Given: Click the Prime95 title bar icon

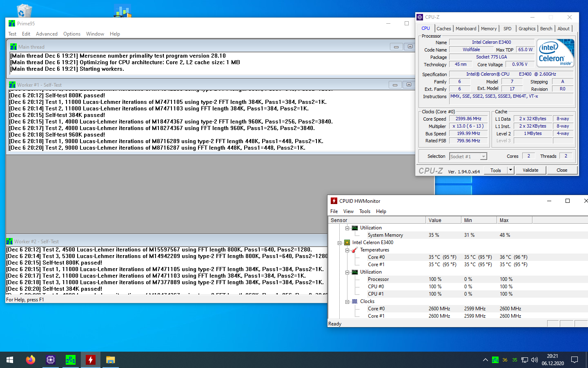Looking at the screenshot, I should pos(12,24).
